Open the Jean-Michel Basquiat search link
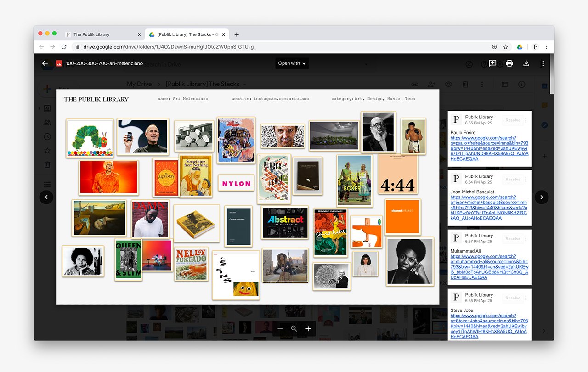Screen dimensions: 588x372 489,208
